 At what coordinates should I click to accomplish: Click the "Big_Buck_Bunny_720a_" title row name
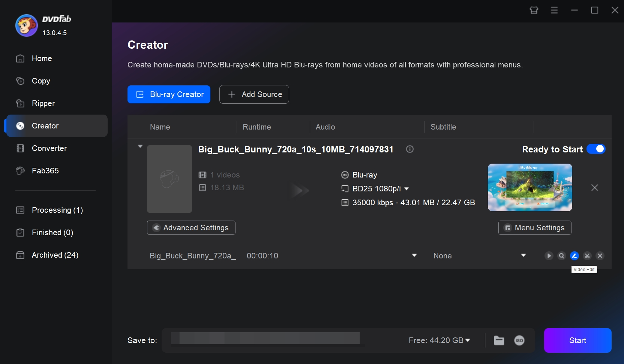193,256
